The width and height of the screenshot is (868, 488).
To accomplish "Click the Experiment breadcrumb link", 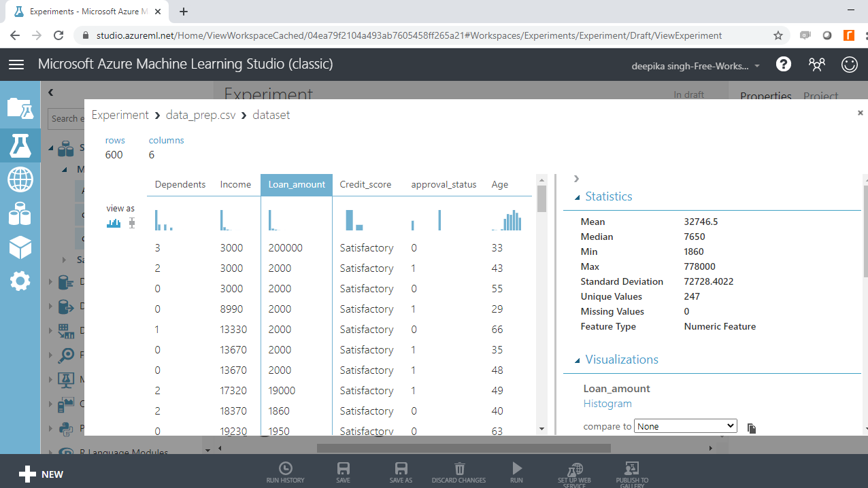I will [x=120, y=115].
